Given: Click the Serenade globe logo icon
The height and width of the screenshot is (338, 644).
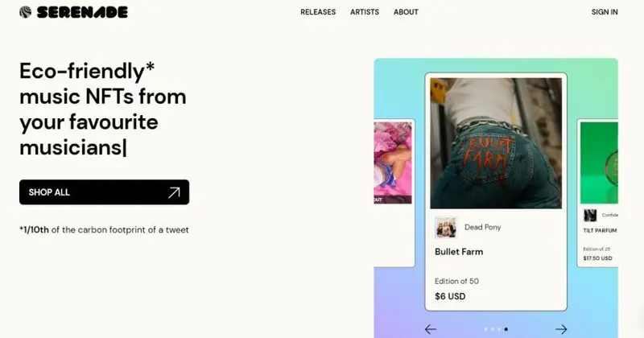Looking at the screenshot, I should click(26, 12).
